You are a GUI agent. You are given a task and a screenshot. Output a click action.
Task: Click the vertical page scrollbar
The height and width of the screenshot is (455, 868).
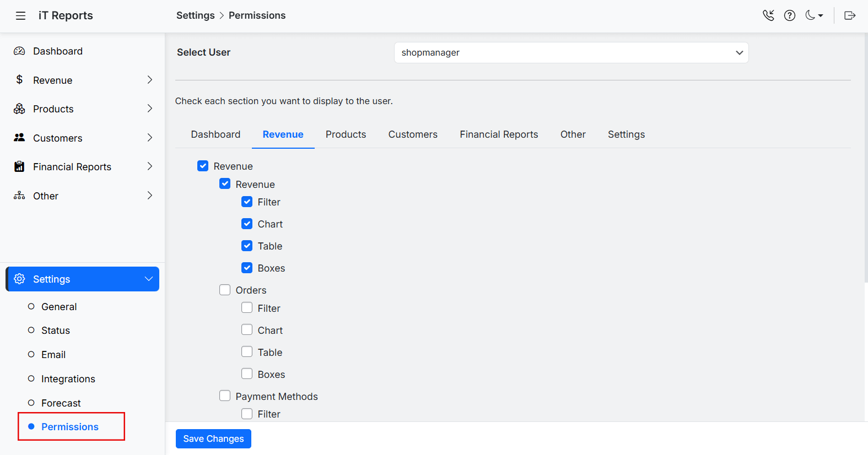(865, 165)
